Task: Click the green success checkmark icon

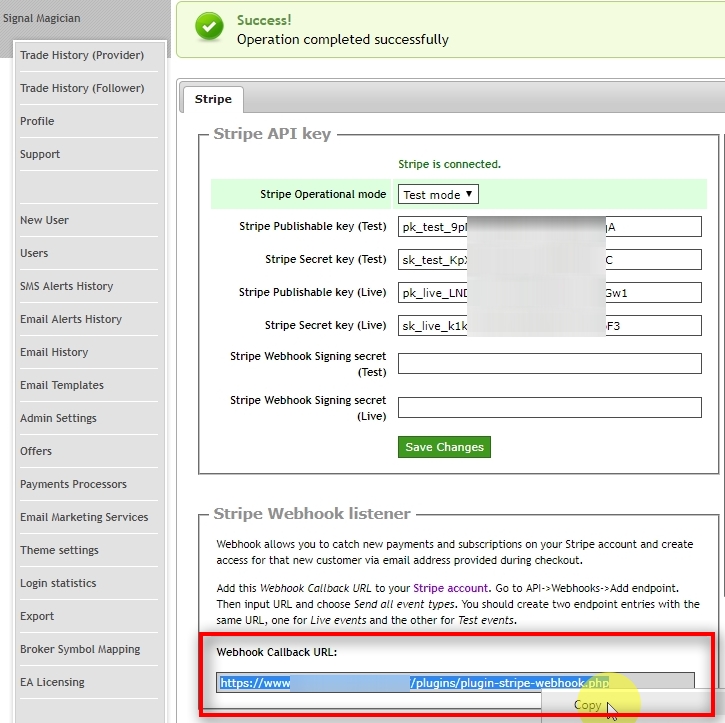Action: [x=209, y=27]
